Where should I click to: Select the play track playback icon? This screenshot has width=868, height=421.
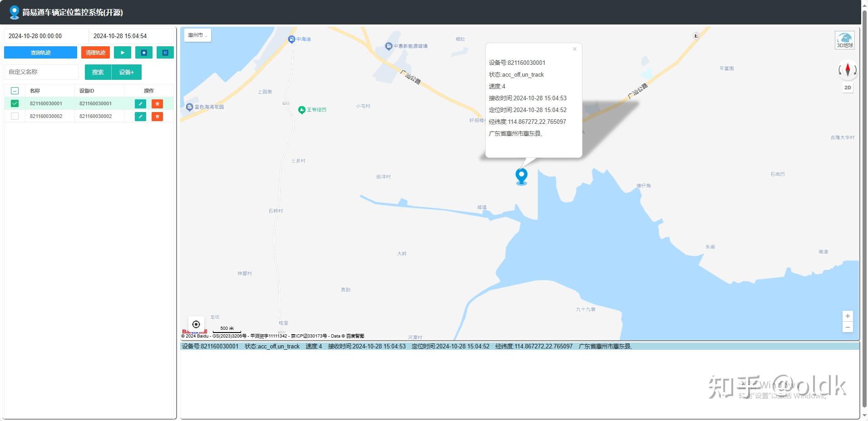click(x=123, y=52)
